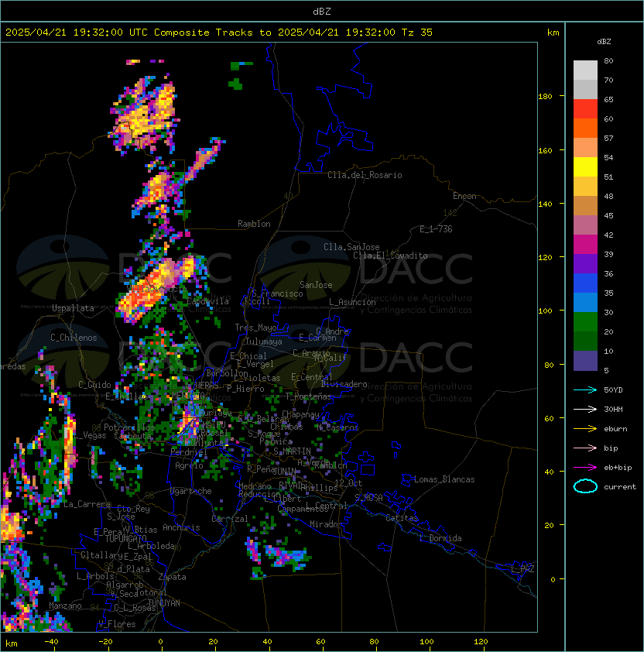Pick the magenta swatch in dBZ scale
This screenshot has width=644, height=652.
(585, 245)
